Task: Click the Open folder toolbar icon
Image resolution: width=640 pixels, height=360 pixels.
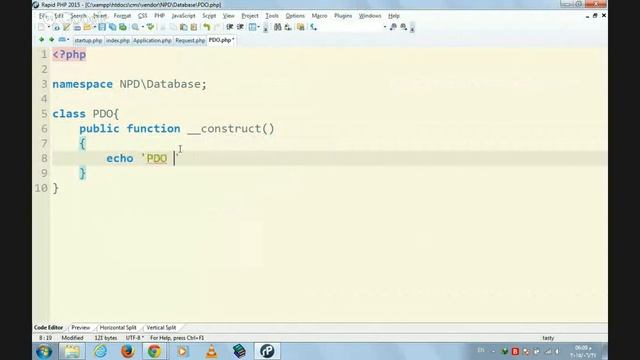Action: (x=87, y=27)
